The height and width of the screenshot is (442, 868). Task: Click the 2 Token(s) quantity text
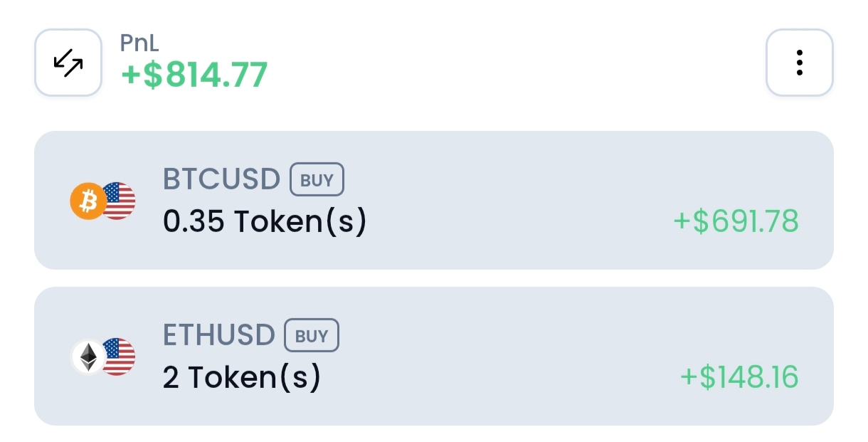[242, 378]
